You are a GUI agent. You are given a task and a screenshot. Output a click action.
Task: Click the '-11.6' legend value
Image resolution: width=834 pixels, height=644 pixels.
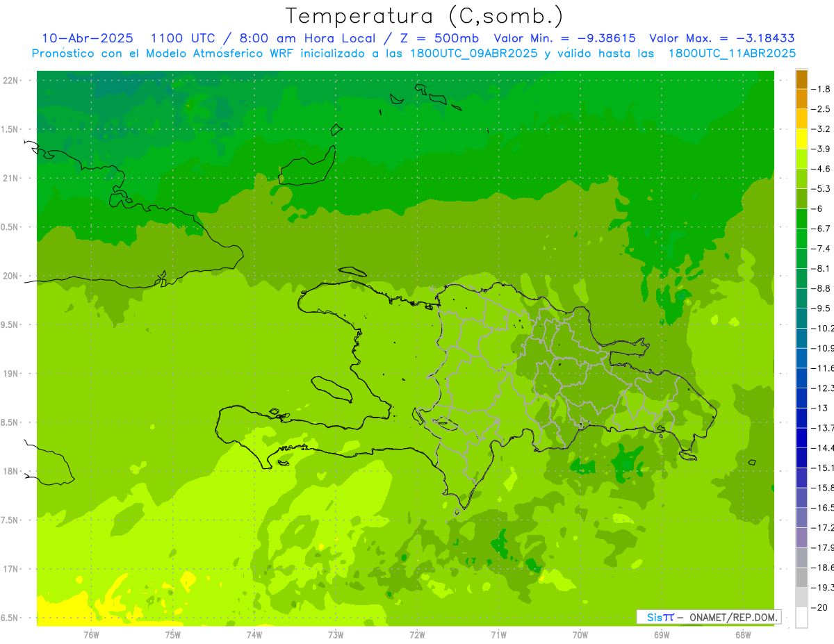(824, 368)
